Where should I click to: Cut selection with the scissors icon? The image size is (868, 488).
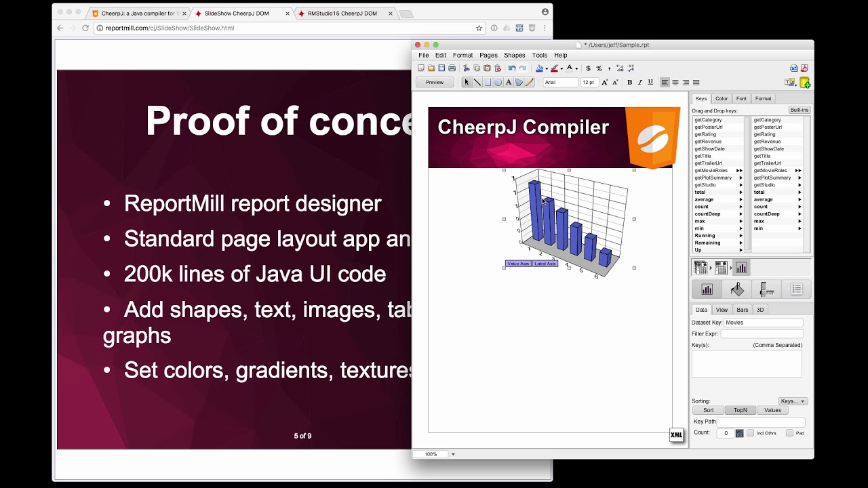pyautogui.click(x=467, y=68)
